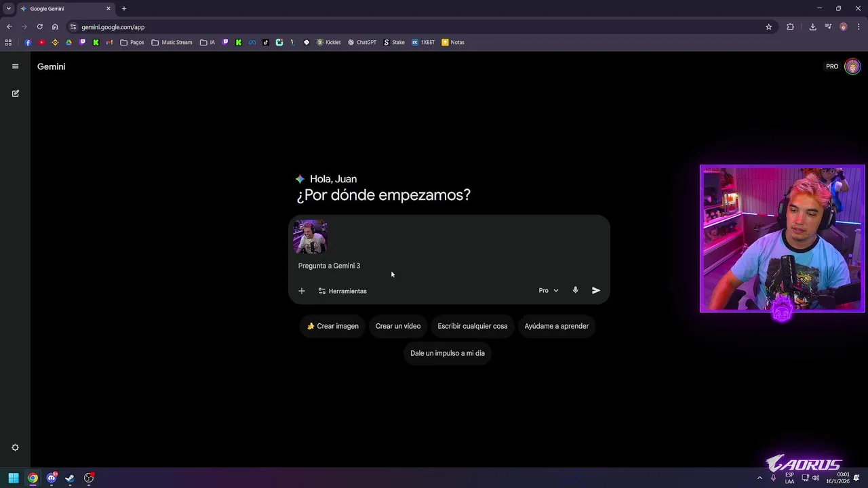
Task: Choose the Crear imagen suggestion
Action: pyautogui.click(x=332, y=326)
